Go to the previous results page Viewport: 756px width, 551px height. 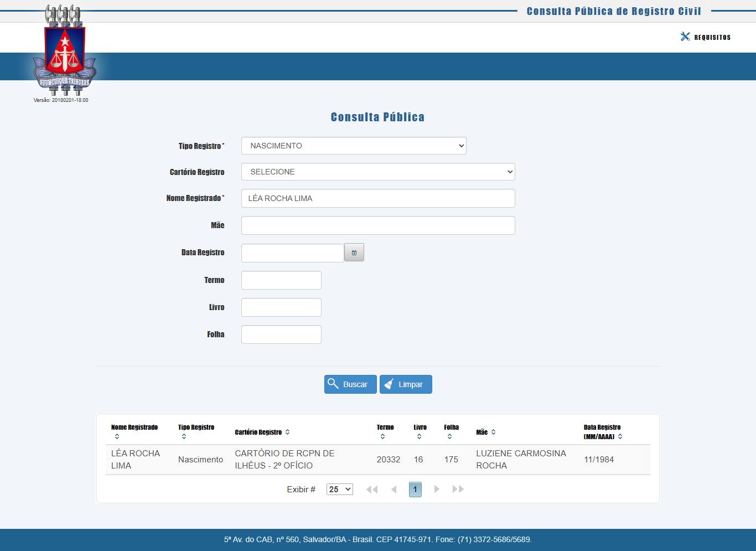(x=394, y=490)
